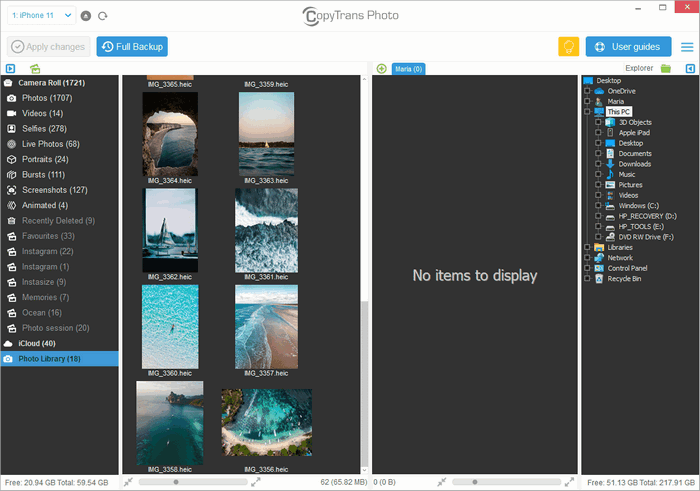Select Favourites (33) album
Screen dimensions: 700x491
tap(60, 236)
